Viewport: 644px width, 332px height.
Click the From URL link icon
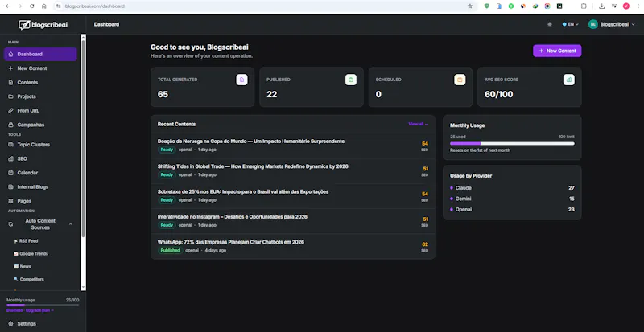click(10, 110)
